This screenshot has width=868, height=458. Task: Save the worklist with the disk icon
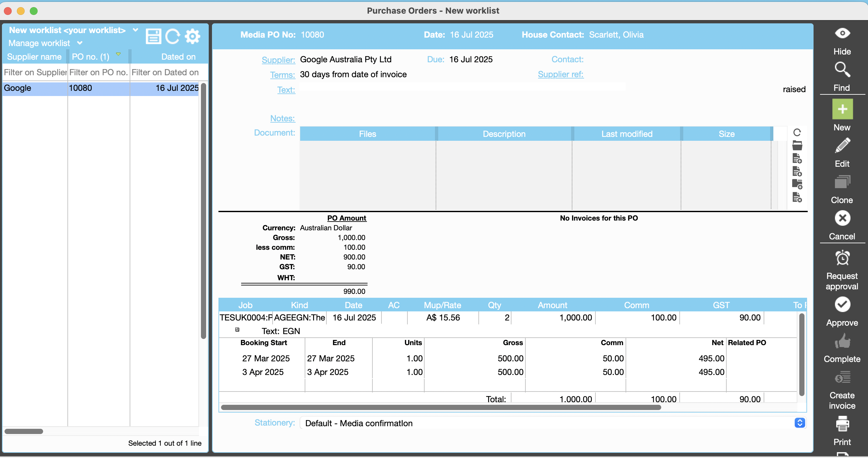pyautogui.click(x=153, y=36)
